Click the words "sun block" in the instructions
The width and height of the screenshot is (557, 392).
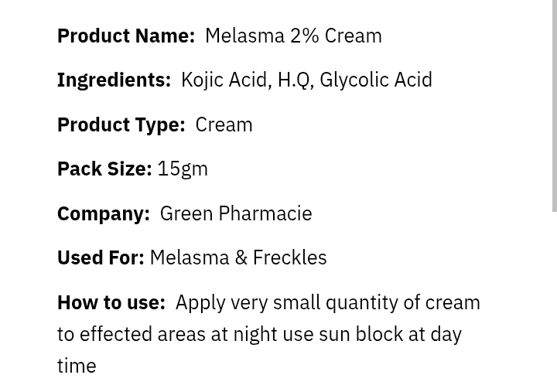coord(361,334)
